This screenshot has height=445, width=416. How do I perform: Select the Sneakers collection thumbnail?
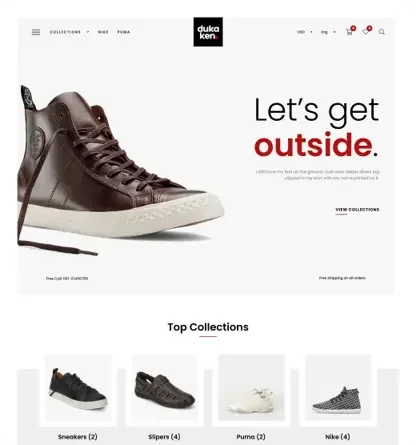[x=78, y=388]
